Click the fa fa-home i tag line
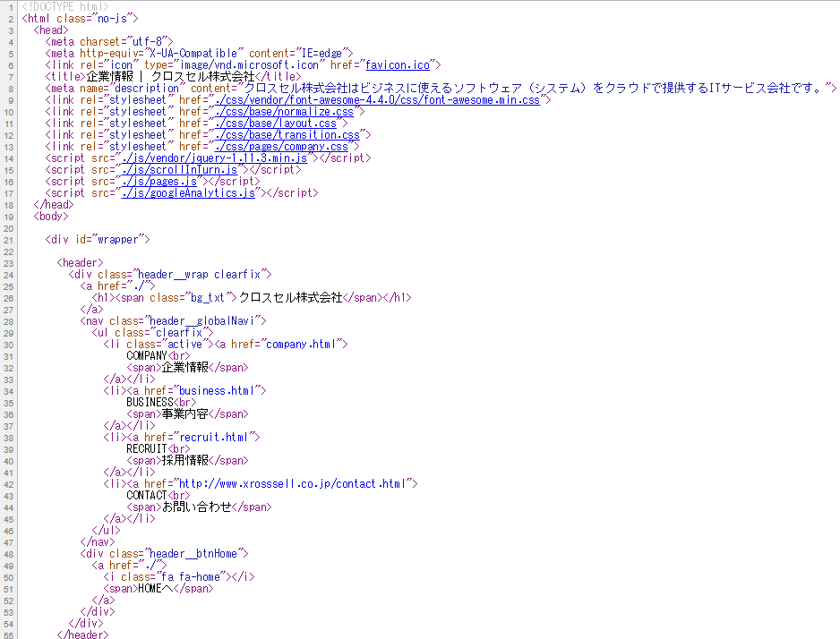This screenshot has height=639, width=840. point(179,577)
